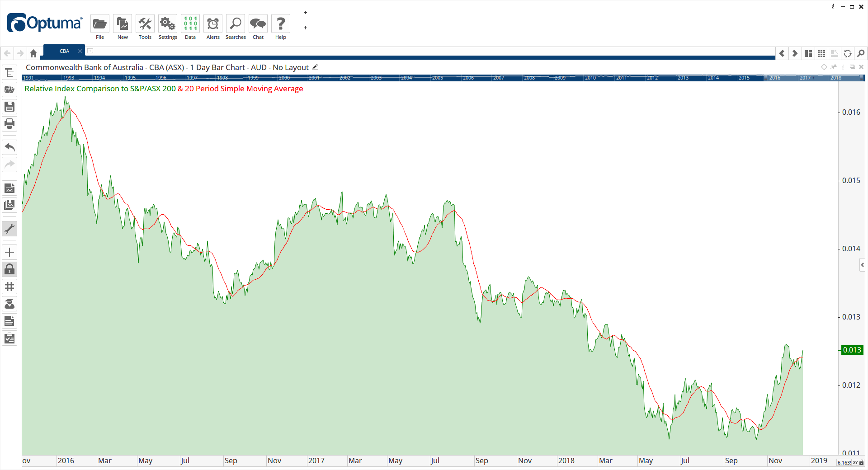
Task: Click the timeline bar right end handle
Action: click(x=863, y=78)
